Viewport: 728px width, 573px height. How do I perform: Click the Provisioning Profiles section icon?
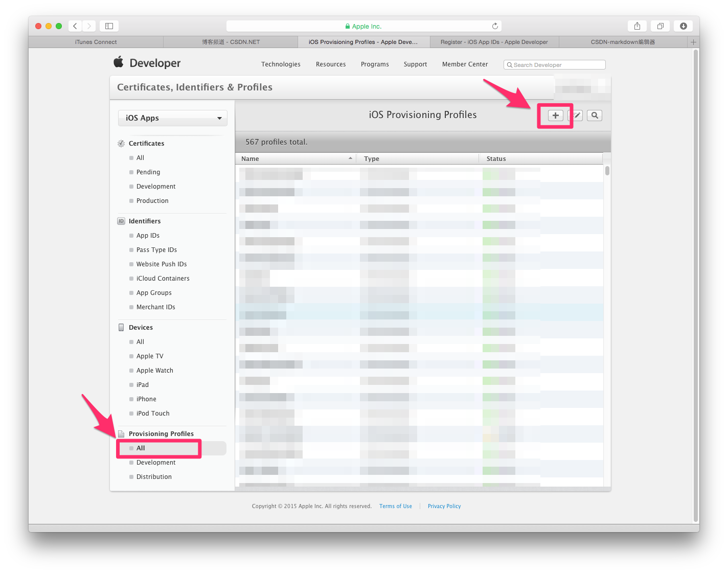[x=121, y=434]
